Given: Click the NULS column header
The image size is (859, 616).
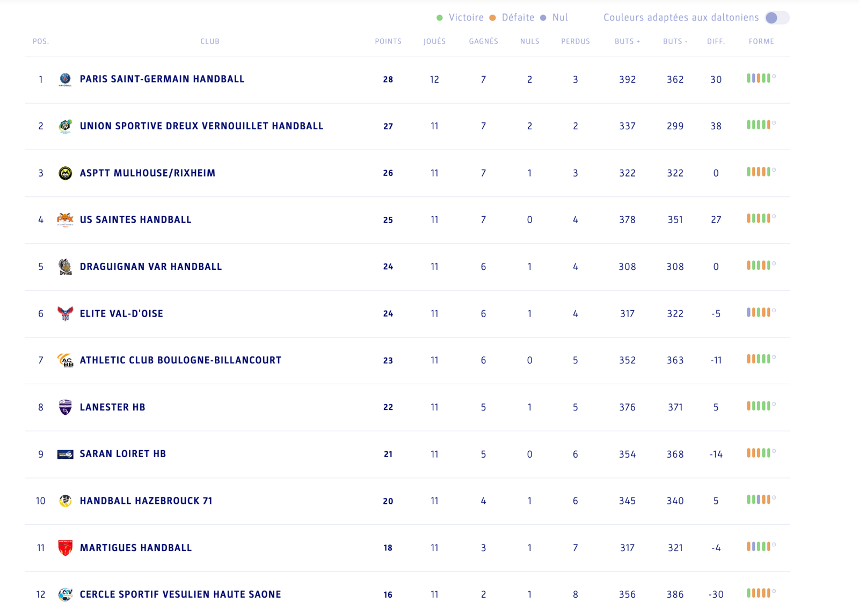Looking at the screenshot, I should [529, 41].
